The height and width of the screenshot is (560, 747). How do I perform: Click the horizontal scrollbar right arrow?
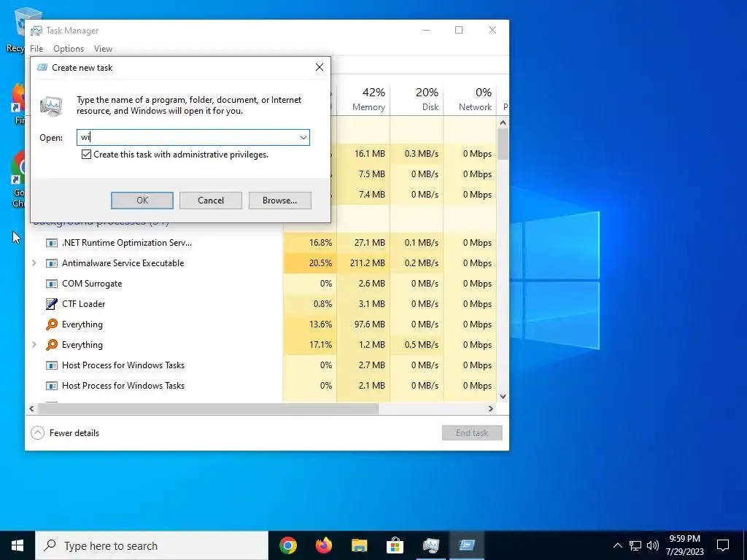point(491,408)
